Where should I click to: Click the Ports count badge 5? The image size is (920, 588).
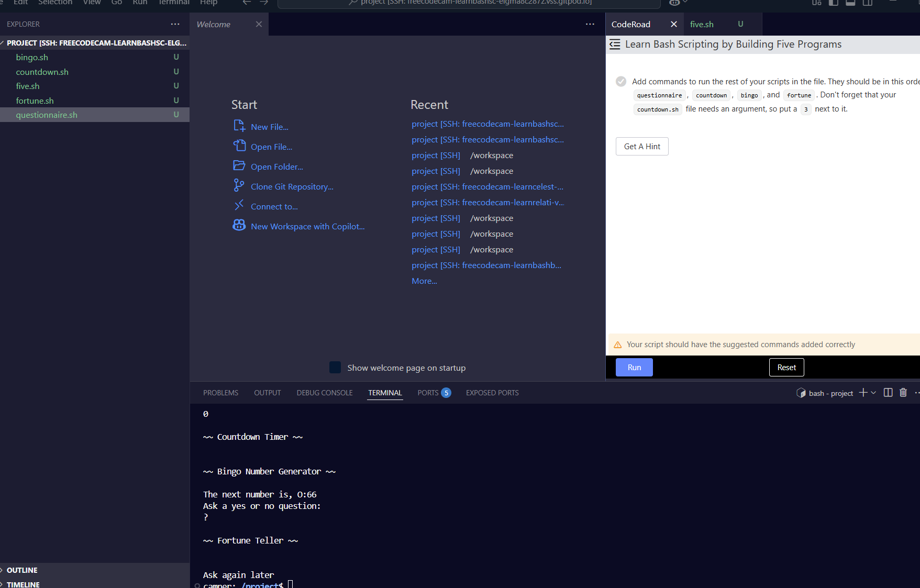pyautogui.click(x=446, y=393)
